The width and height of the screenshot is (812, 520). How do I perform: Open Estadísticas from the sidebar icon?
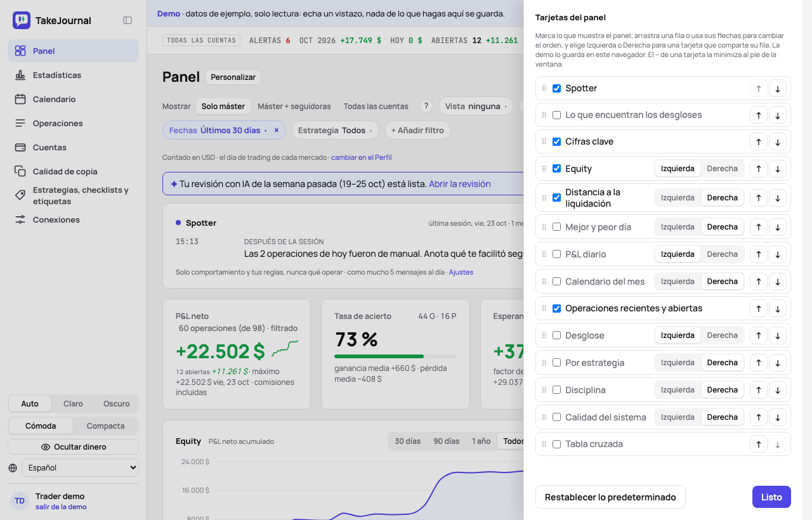[20, 75]
